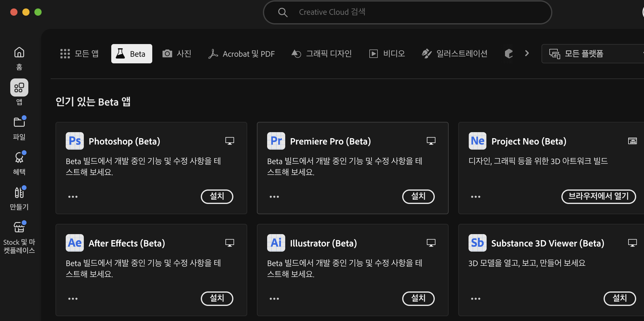Viewport: 644px width, 321px height.
Task: Switch to the 모든 앱 tab
Action: pyautogui.click(x=79, y=54)
